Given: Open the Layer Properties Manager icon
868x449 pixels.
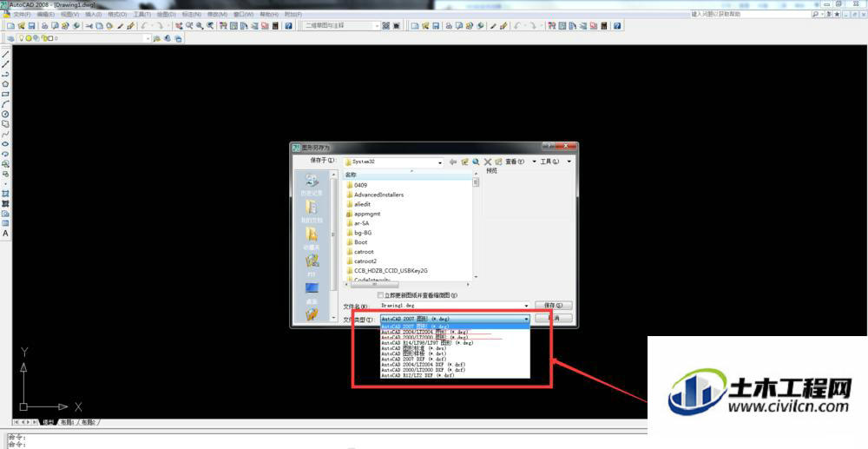Looking at the screenshot, I should coord(10,39).
